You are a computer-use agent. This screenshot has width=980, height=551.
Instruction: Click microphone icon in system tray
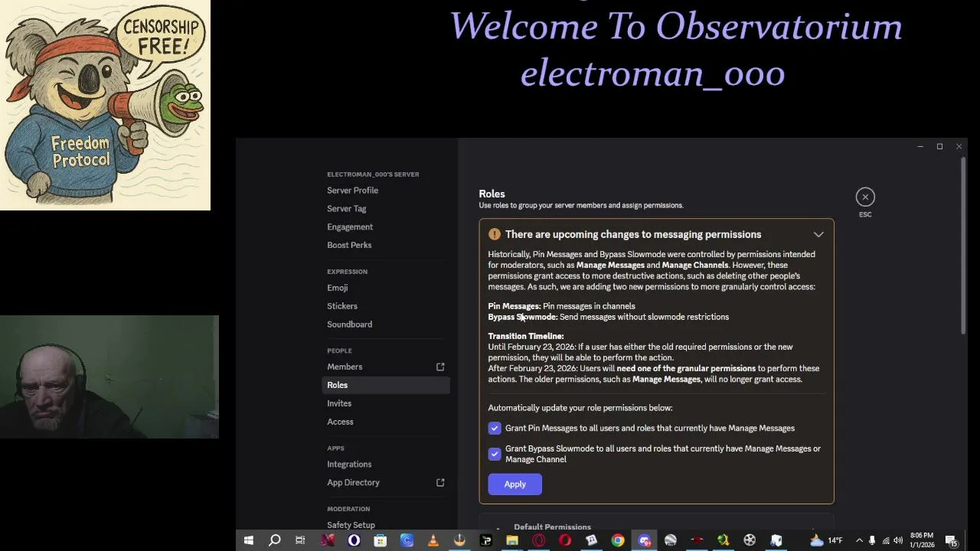point(872,541)
